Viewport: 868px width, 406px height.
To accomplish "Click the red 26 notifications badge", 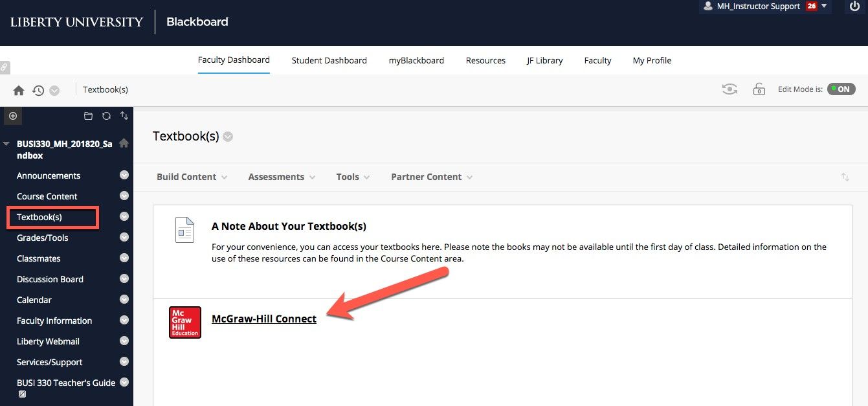I will pyautogui.click(x=811, y=6).
